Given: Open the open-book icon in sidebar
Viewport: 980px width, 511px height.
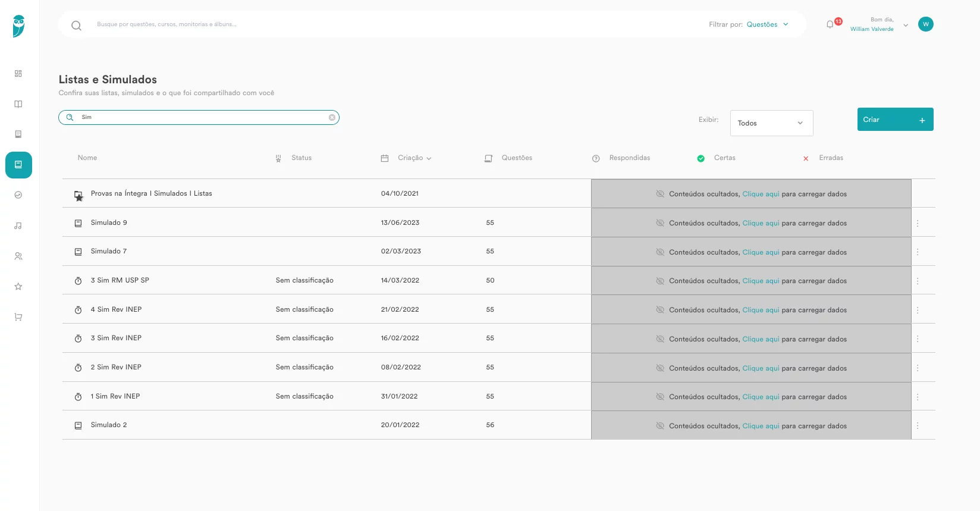Looking at the screenshot, I should pyautogui.click(x=18, y=104).
